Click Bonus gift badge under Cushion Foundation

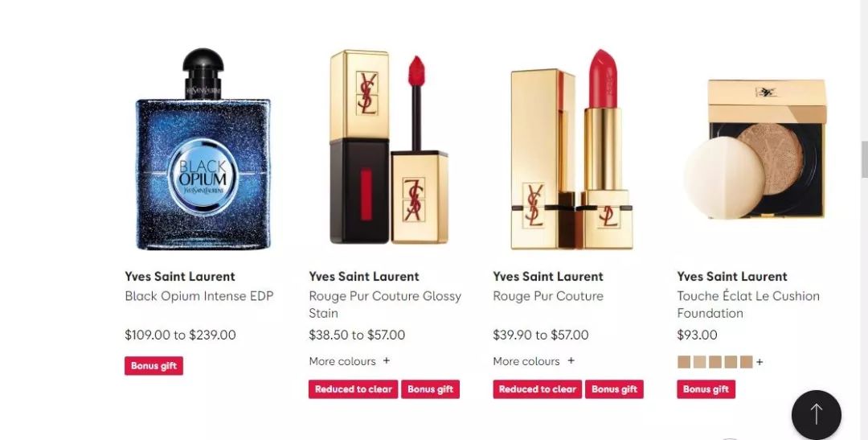pos(706,389)
